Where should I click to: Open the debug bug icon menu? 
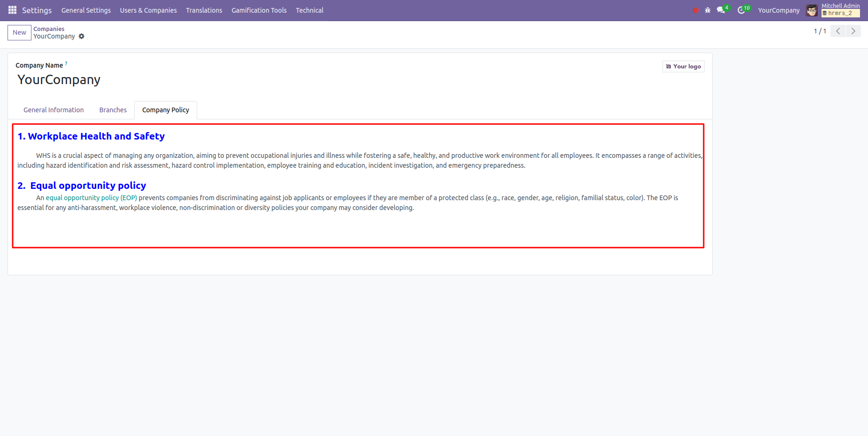[707, 10]
